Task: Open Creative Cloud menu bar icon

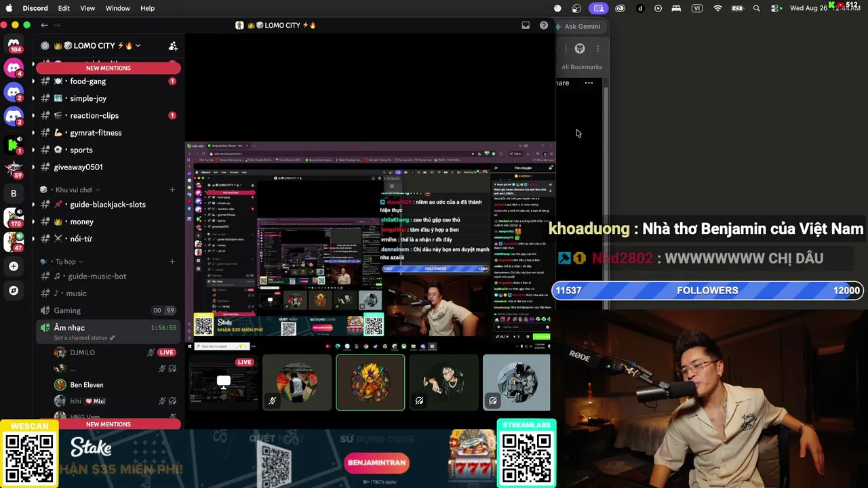Action: coord(620,8)
